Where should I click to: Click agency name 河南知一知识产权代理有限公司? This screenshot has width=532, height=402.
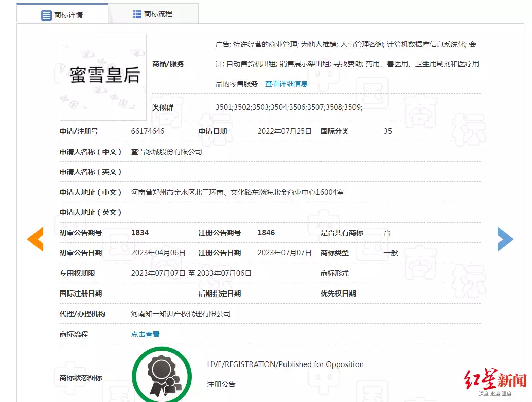tap(181, 314)
